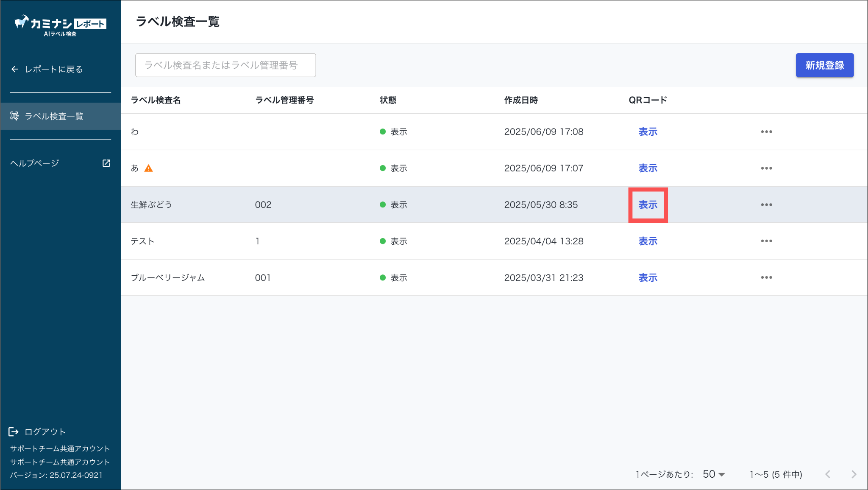
Task: Open the three-dot menu for ブルーベリージャム row
Action: (766, 277)
